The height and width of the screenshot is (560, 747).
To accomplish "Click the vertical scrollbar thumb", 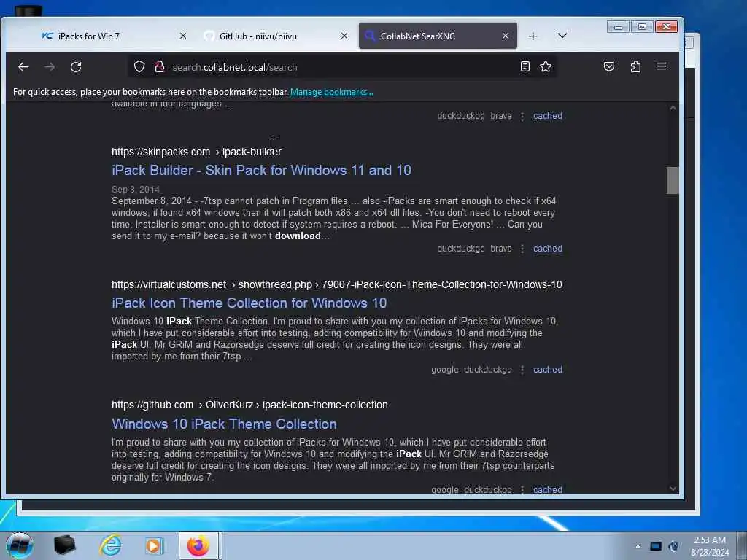I will pos(673,181).
